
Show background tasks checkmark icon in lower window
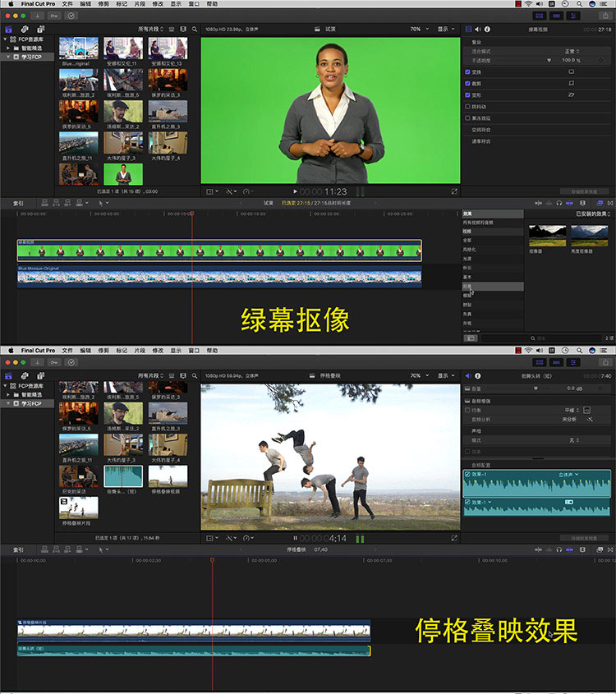tap(71, 362)
